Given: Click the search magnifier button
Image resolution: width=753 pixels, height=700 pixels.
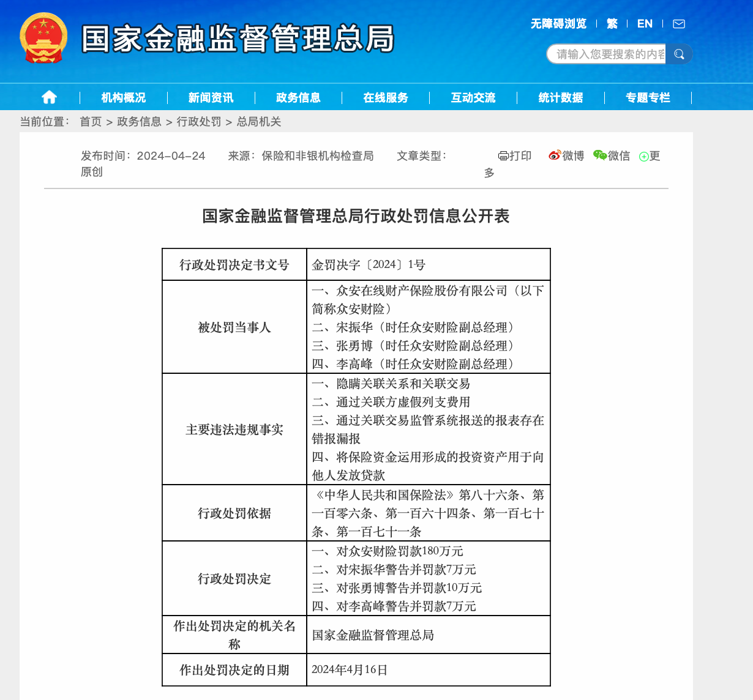Looking at the screenshot, I should [679, 54].
